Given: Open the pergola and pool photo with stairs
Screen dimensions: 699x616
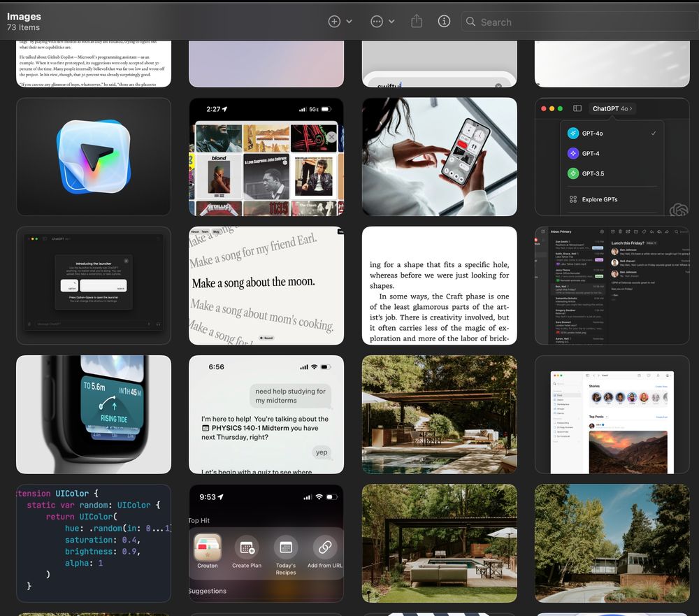Looking at the screenshot, I should 440,415.
